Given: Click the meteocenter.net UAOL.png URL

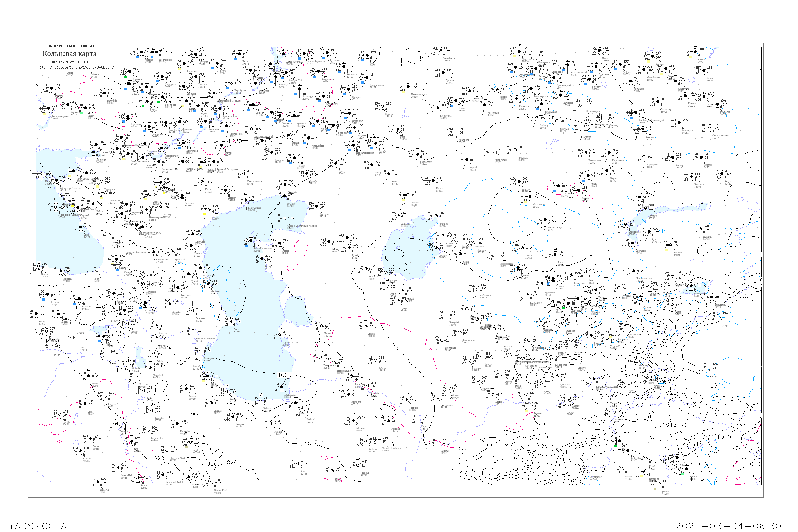Looking at the screenshot, I should (x=75, y=68).
